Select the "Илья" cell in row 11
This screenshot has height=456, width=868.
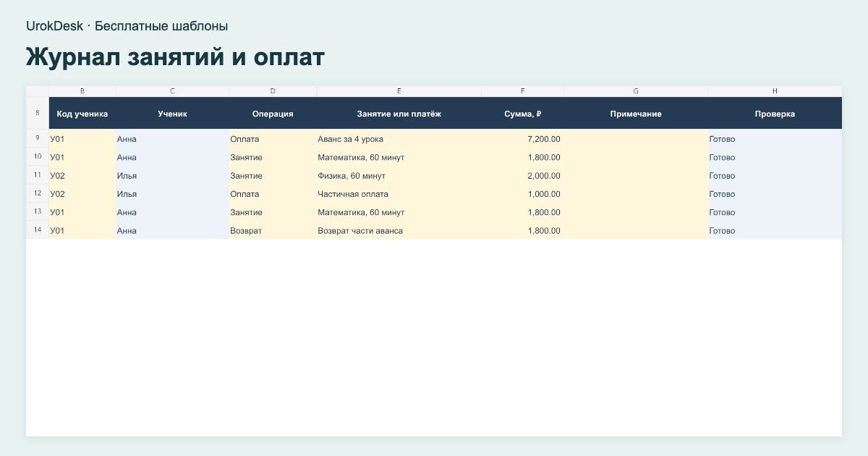point(172,176)
